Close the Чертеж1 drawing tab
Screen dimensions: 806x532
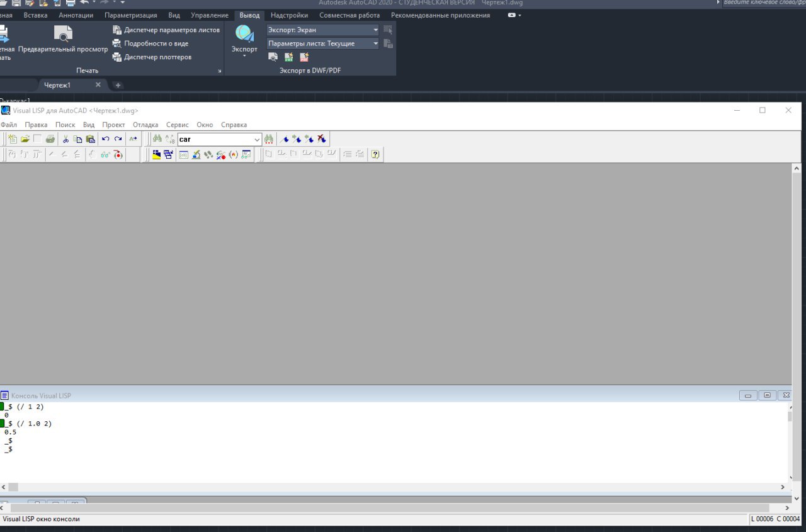(x=98, y=85)
